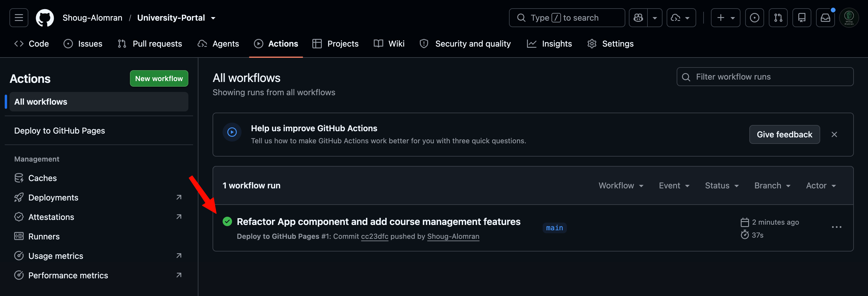
Task: Click the Give feedback button
Action: click(784, 134)
